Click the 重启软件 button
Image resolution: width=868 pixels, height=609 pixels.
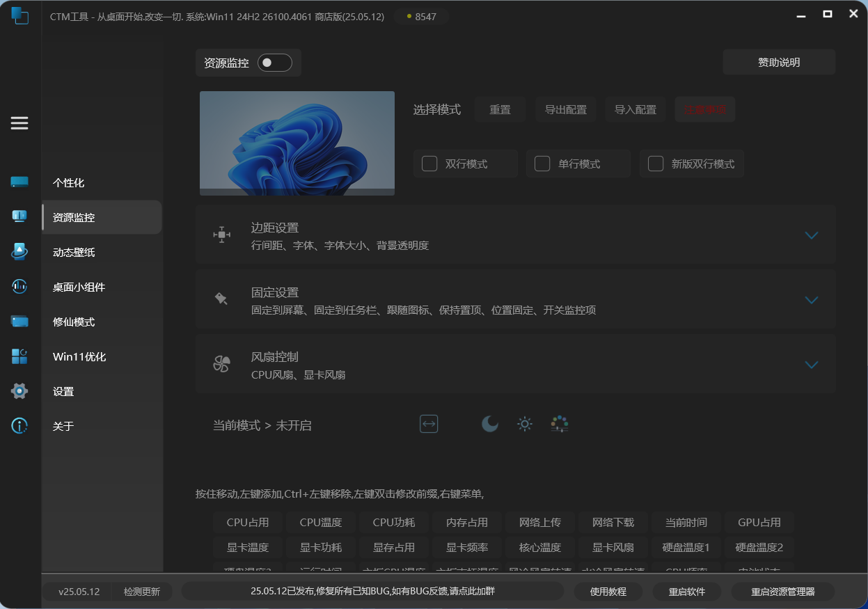(687, 592)
